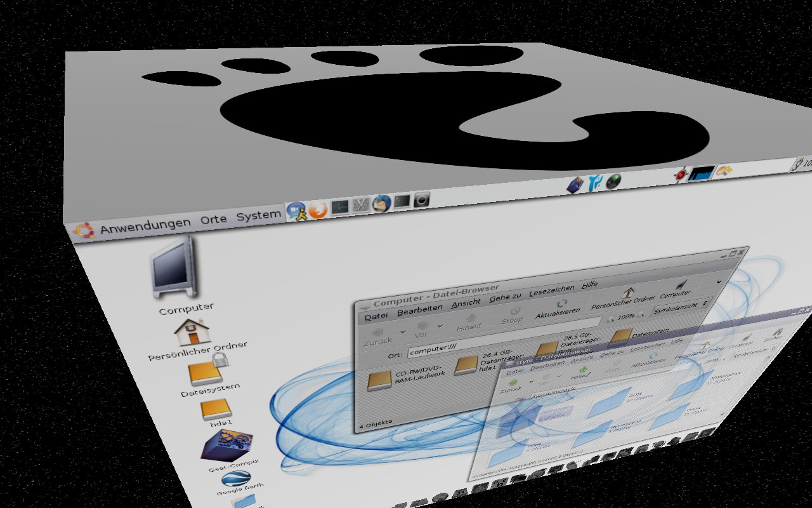Expand the Zurück history dropdown arrow in Computer window
This screenshot has height=508, width=812.
402,332
